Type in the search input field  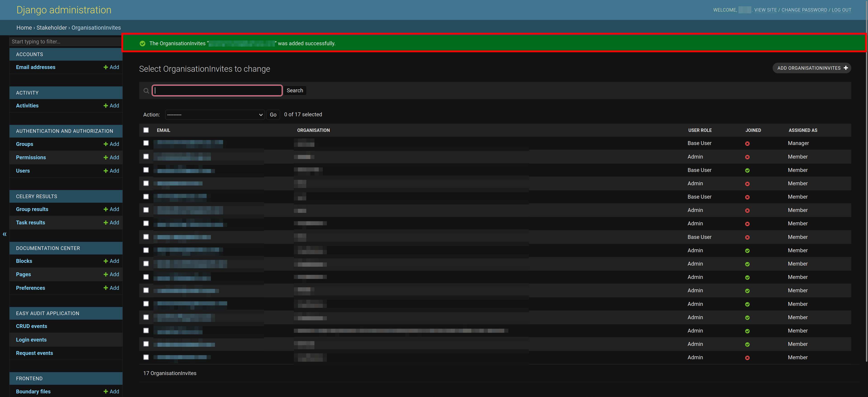[217, 90]
